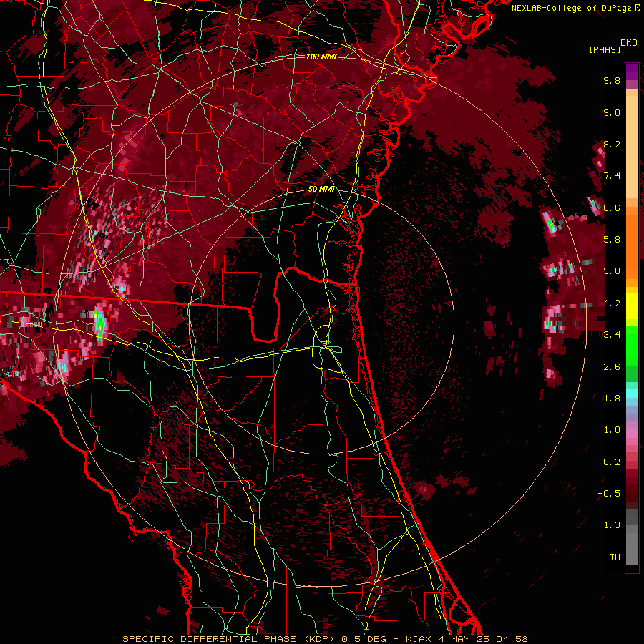Click the -0.5 colorbar value
Screen dimensions: 644x644
click(x=609, y=494)
